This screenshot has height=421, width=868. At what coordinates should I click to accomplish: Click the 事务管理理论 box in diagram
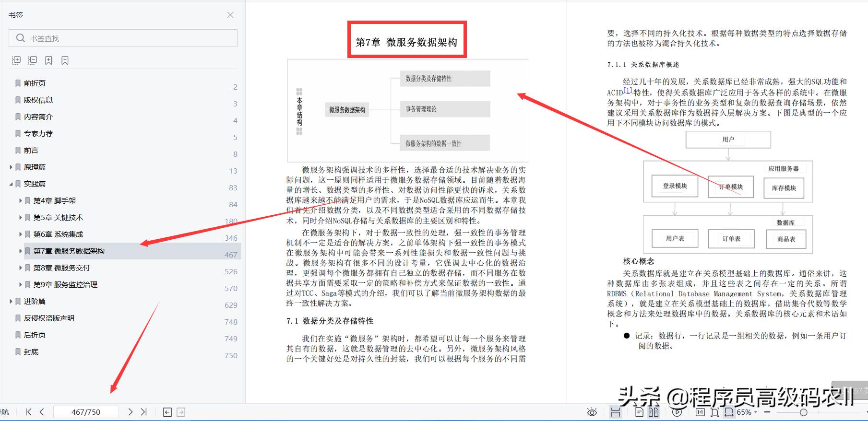(x=445, y=109)
